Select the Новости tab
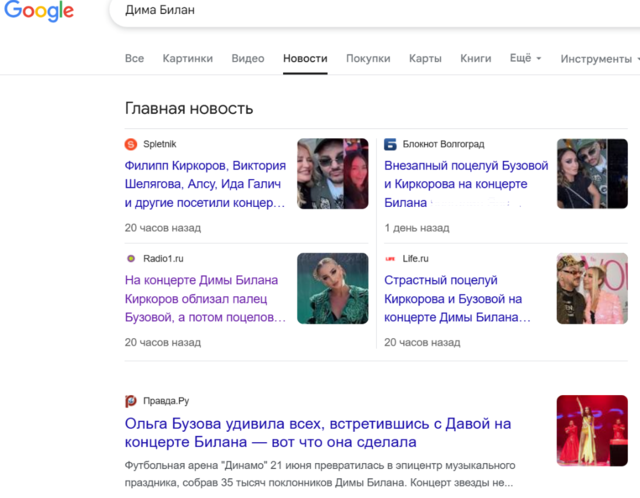 point(305,58)
